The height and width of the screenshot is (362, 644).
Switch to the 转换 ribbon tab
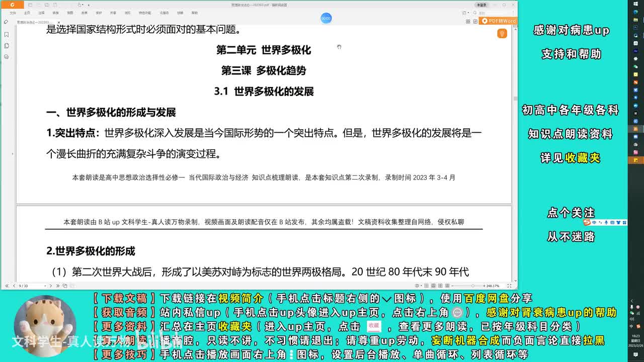(x=55, y=13)
